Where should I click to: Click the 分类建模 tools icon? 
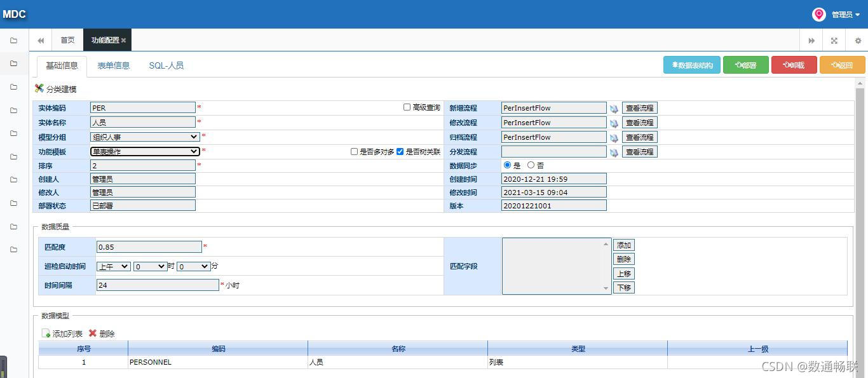point(39,89)
